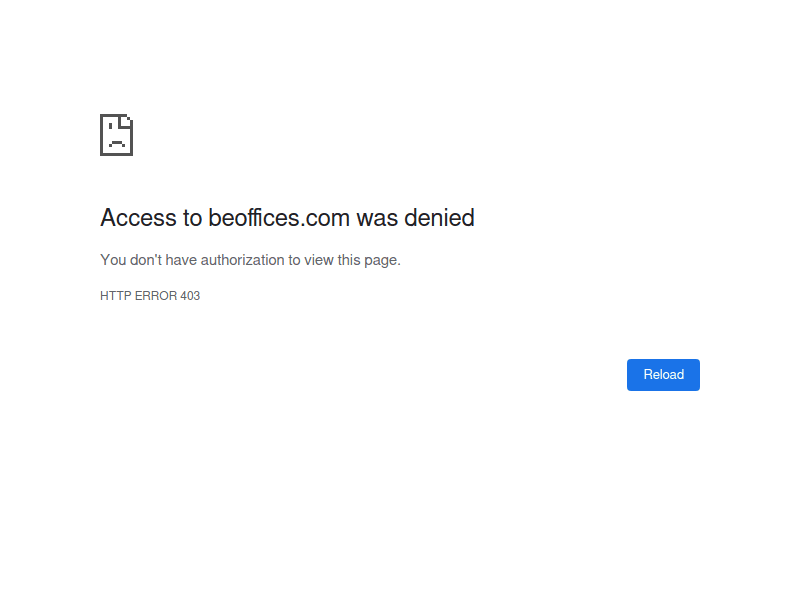This screenshot has width=800, height=600.
Task: Click the '403' error code number
Action: point(190,295)
